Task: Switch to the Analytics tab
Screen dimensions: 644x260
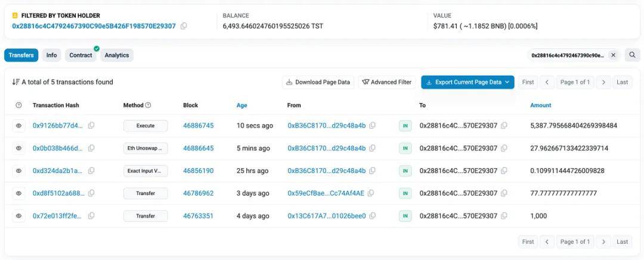Action: tap(117, 55)
